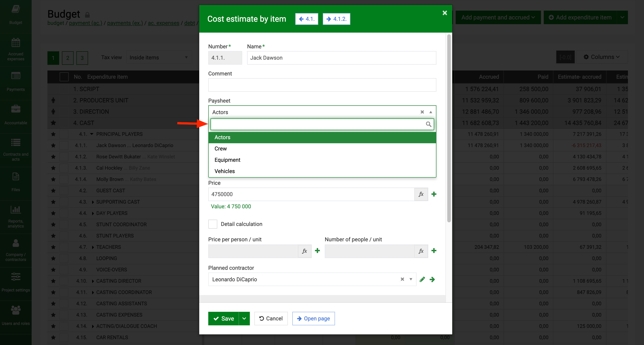Screen dimensions: 644x345
Task: Clear the selected Actors paysheet
Action: (422, 112)
